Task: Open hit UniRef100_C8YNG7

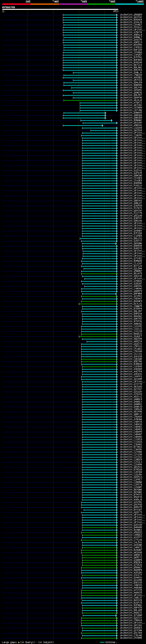Action: (131, 25)
